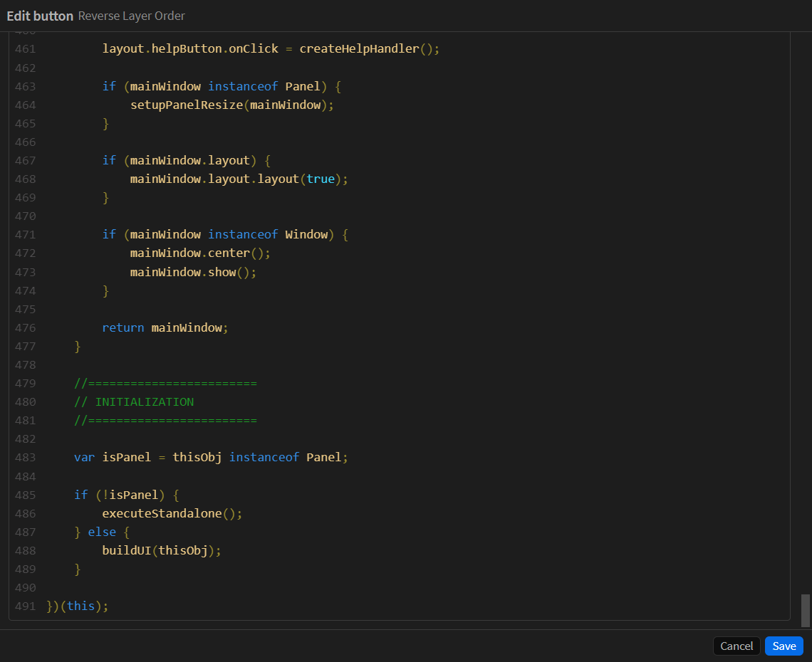Click 'mainWindow.show();' on line 473
The width and height of the screenshot is (812, 662).
(x=193, y=272)
